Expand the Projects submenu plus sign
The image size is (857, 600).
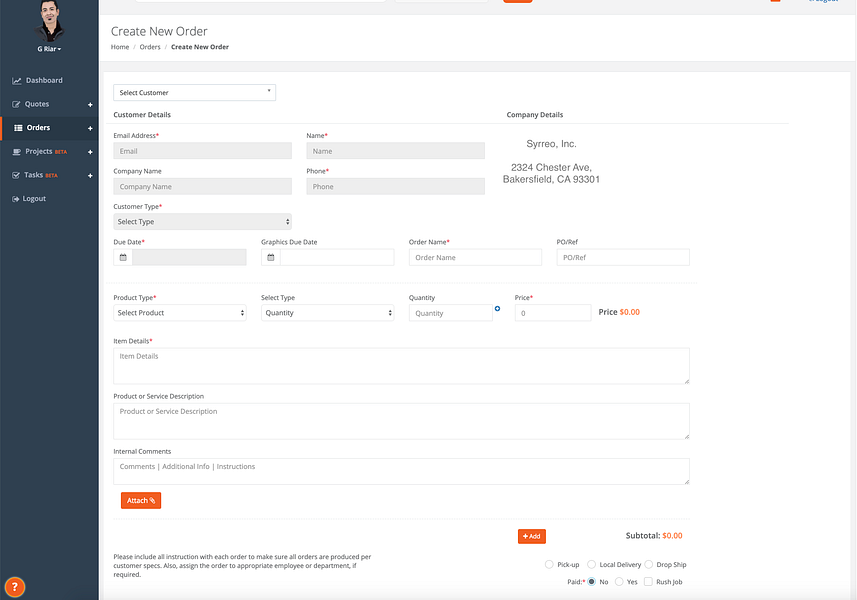point(90,152)
